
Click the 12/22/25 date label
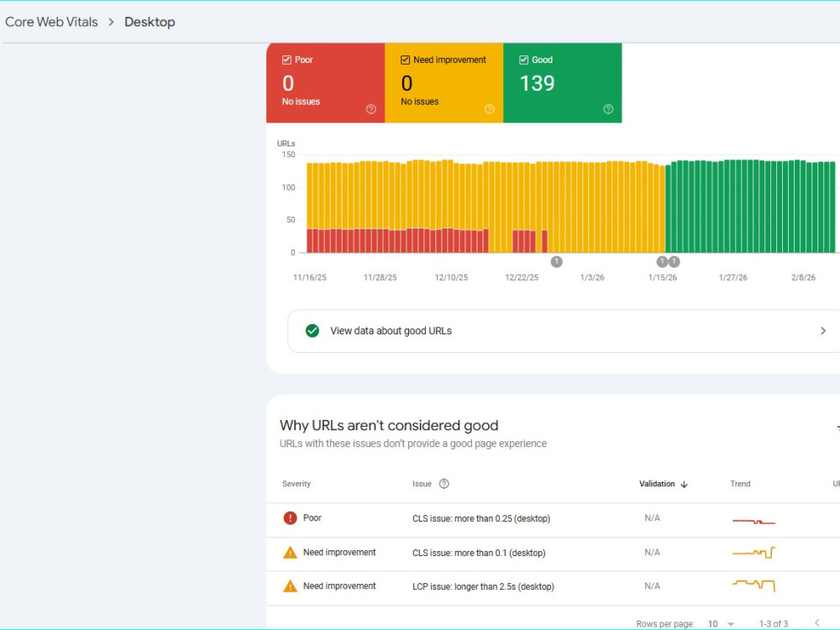[522, 277]
